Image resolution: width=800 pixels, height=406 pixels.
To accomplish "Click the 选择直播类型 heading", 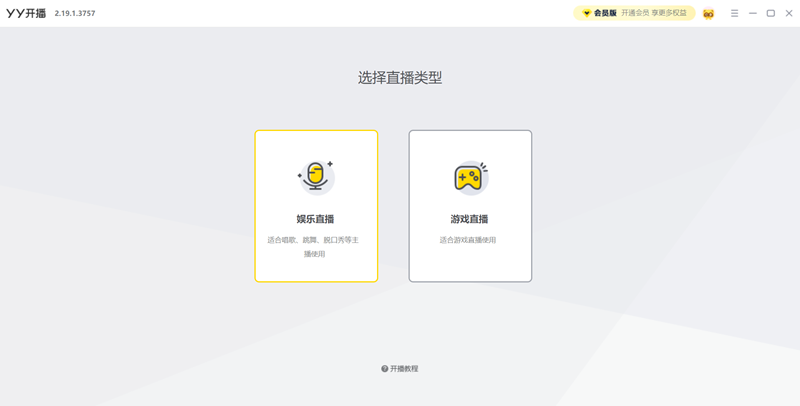I will click(x=399, y=78).
